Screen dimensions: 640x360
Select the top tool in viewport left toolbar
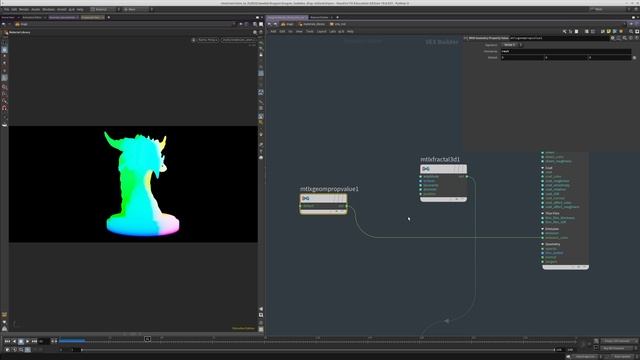4,43
